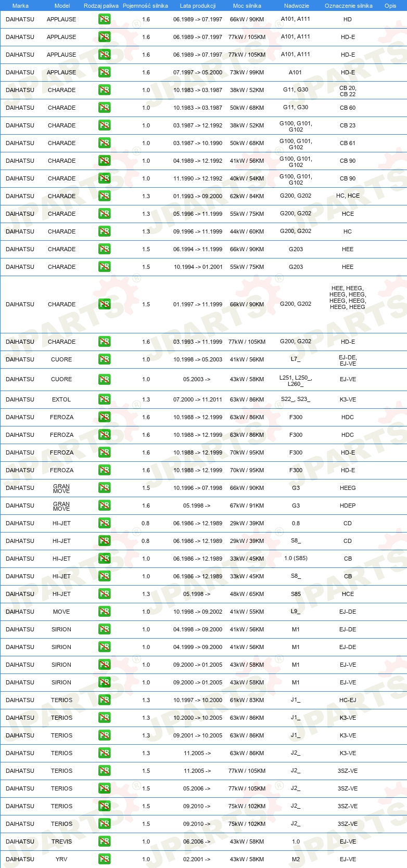Click the 06.2006 -> production years cell
Screen dimensions: 407x868
coord(197,841)
